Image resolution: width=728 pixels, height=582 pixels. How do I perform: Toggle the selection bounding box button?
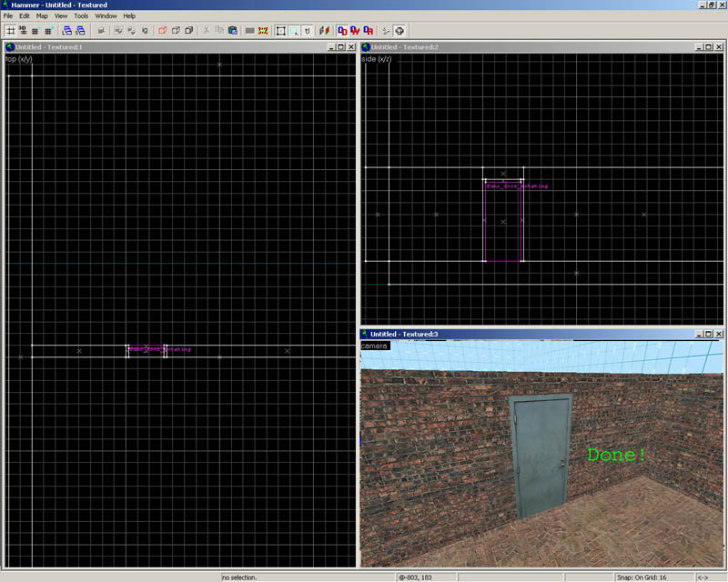(x=280, y=30)
